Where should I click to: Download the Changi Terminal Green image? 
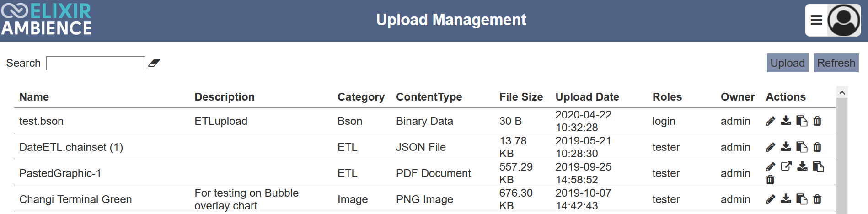[786, 199]
